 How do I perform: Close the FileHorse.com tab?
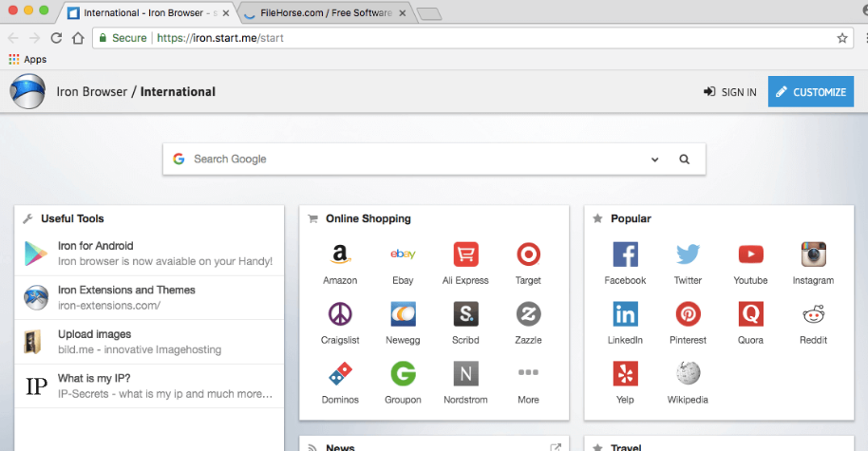403,13
